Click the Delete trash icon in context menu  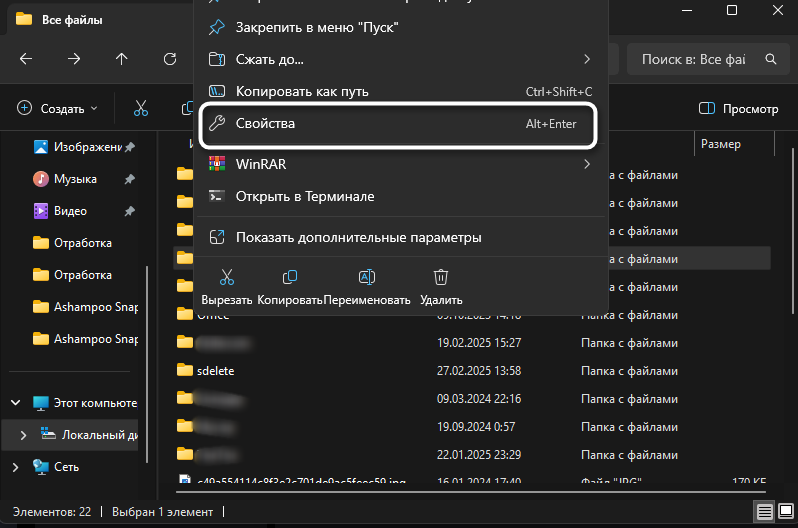(441, 278)
